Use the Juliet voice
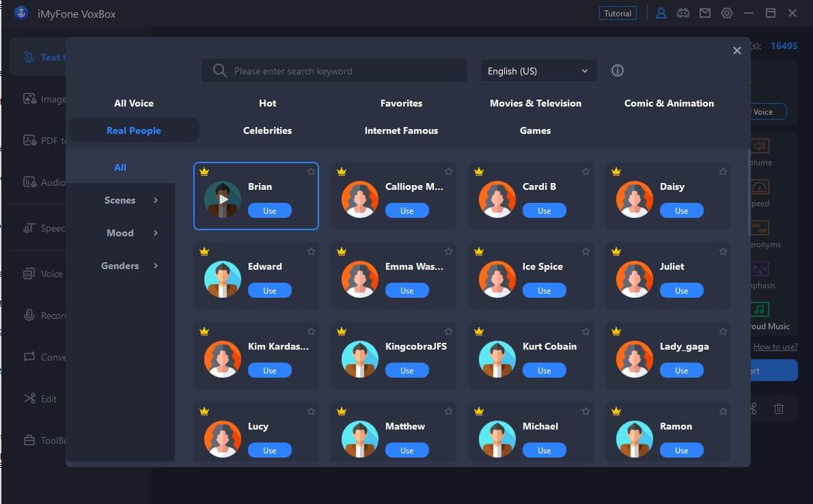This screenshot has width=813, height=504. click(x=681, y=290)
